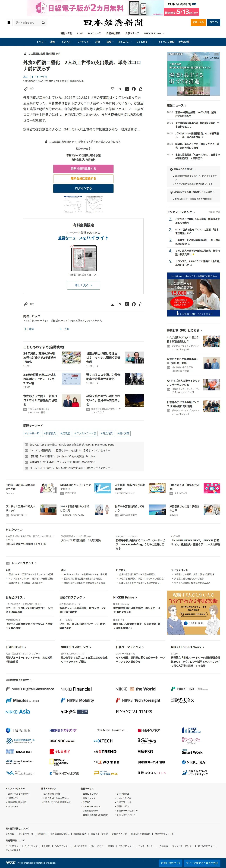
Task: Click the orange お申し込み button
Action: point(198,23)
